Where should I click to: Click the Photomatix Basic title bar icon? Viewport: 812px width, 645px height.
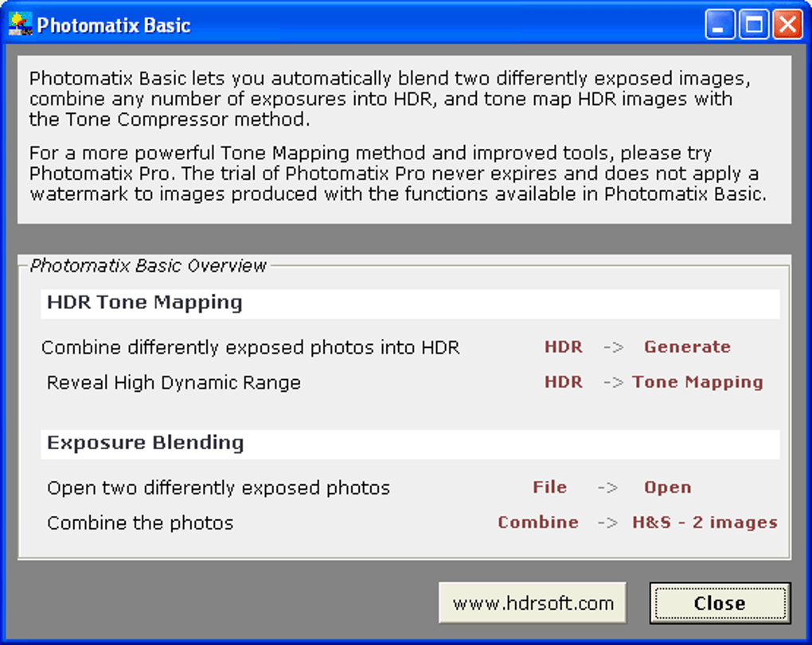click(20, 24)
